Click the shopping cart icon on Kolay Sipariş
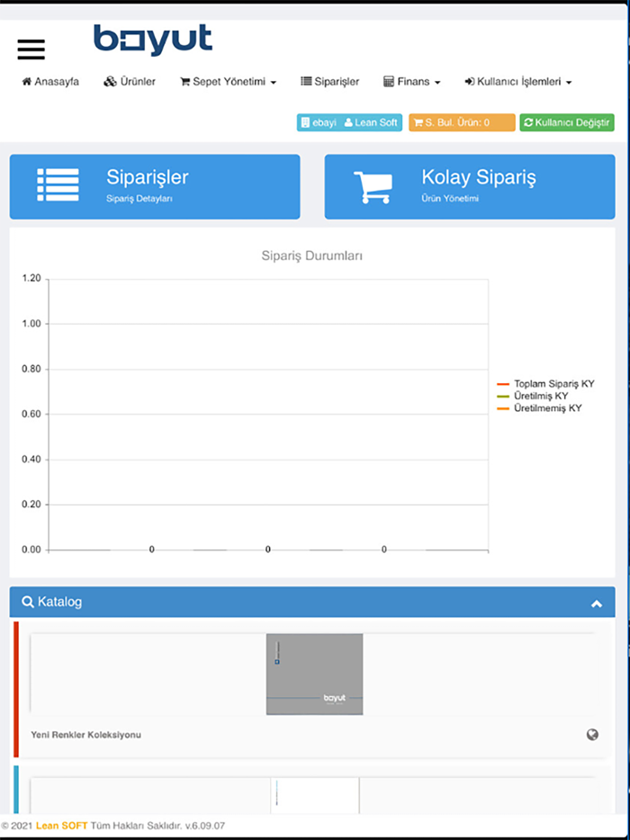The width and height of the screenshot is (630, 840). click(373, 187)
